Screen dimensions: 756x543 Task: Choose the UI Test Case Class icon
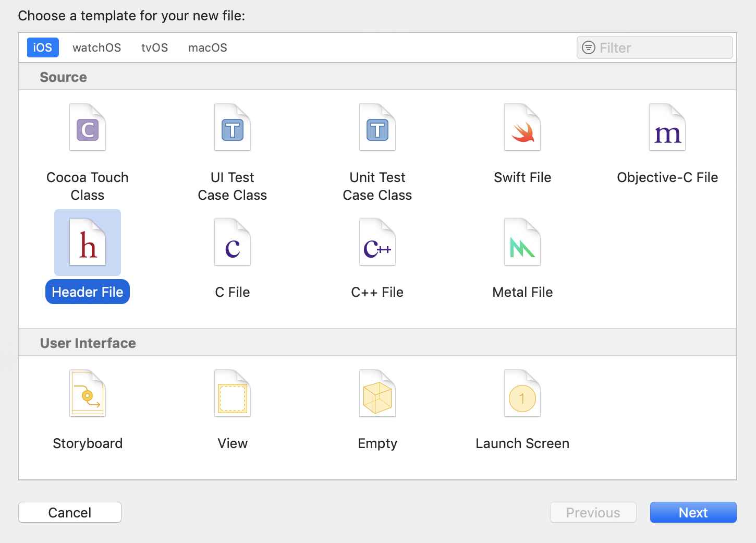(x=233, y=127)
